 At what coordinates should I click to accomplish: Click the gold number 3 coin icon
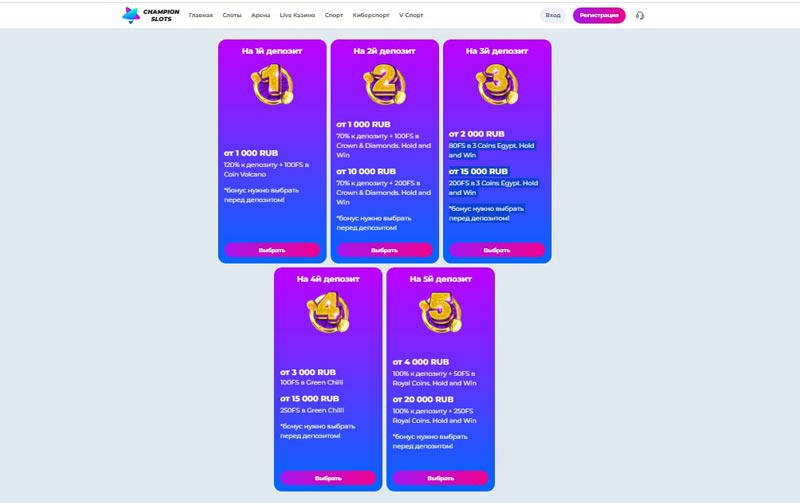coord(497,84)
